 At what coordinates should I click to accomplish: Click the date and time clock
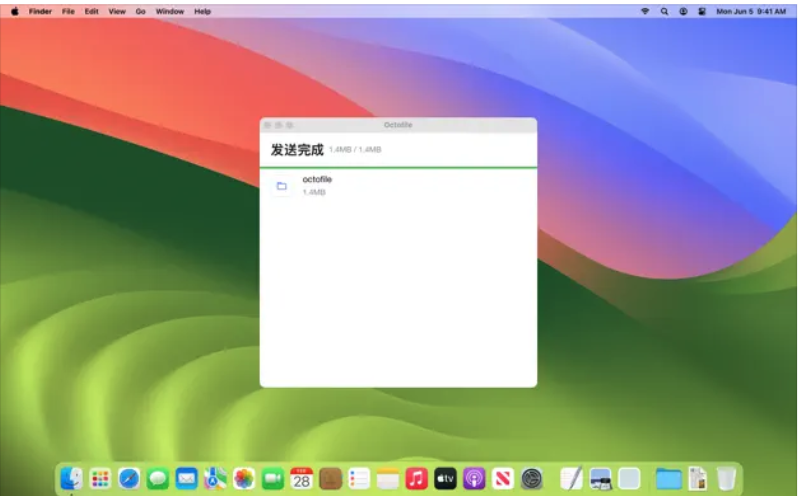751,11
